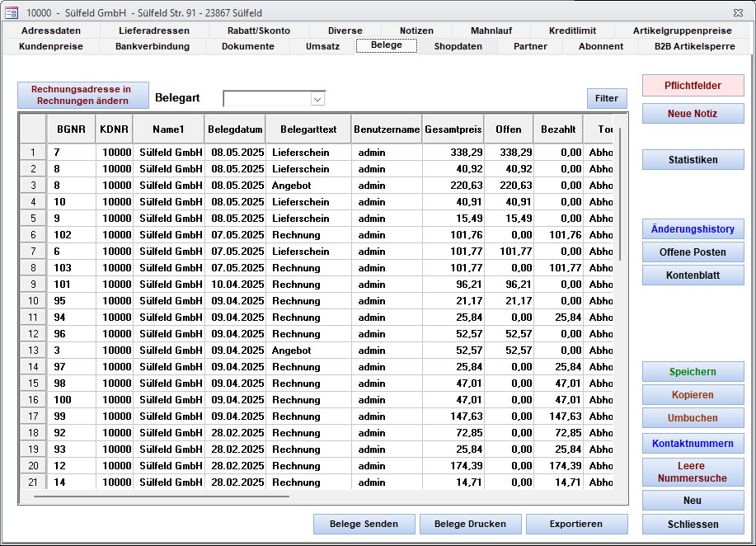This screenshot has width=756, height=546.
Task: Sort by Belegdatum column header
Action: (235, 129)
